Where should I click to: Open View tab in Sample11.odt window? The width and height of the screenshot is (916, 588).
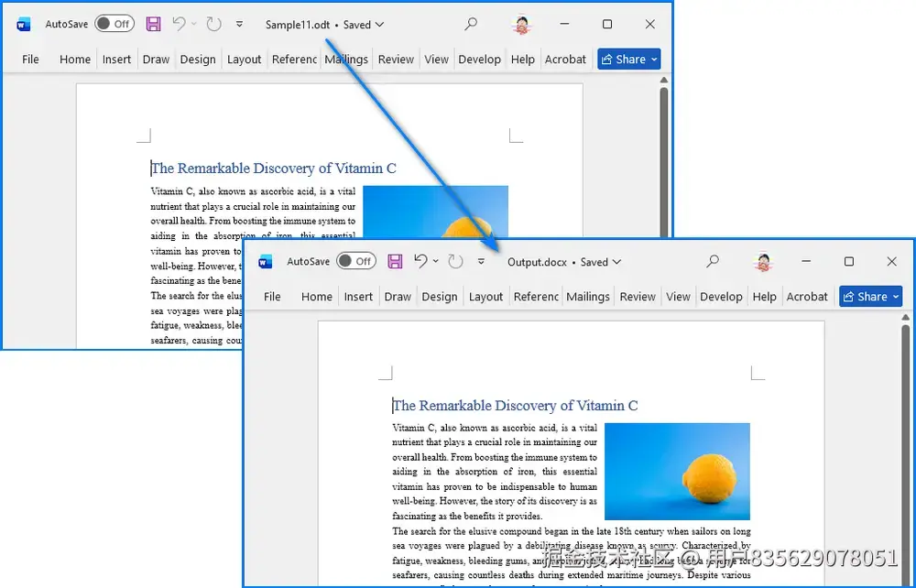pos(436,59)
